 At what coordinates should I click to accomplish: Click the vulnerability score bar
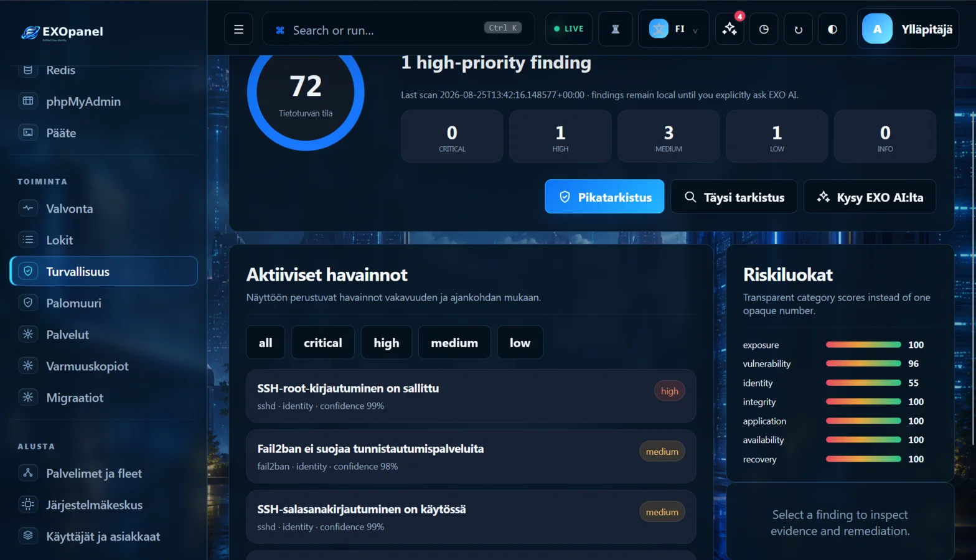tap(863, 363)
